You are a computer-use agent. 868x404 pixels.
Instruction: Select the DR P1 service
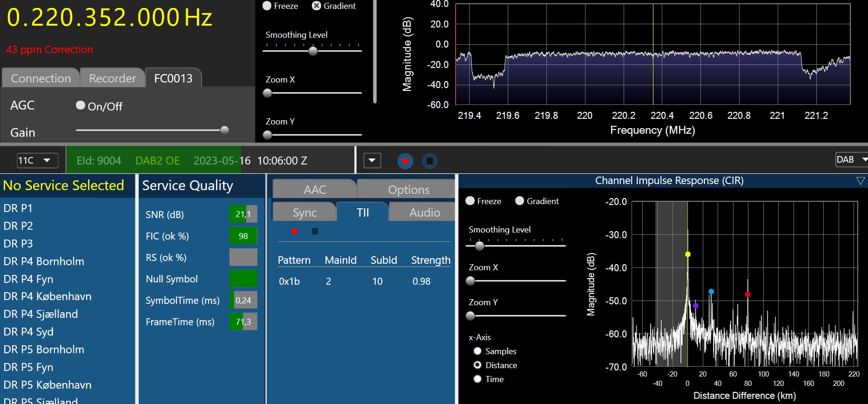point(18,208)
